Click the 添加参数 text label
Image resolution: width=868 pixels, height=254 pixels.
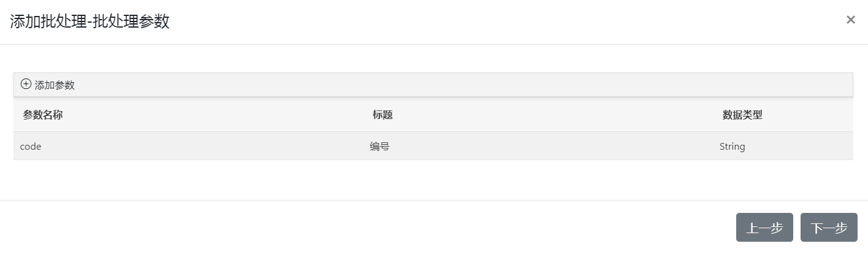(x=55, y=85)
